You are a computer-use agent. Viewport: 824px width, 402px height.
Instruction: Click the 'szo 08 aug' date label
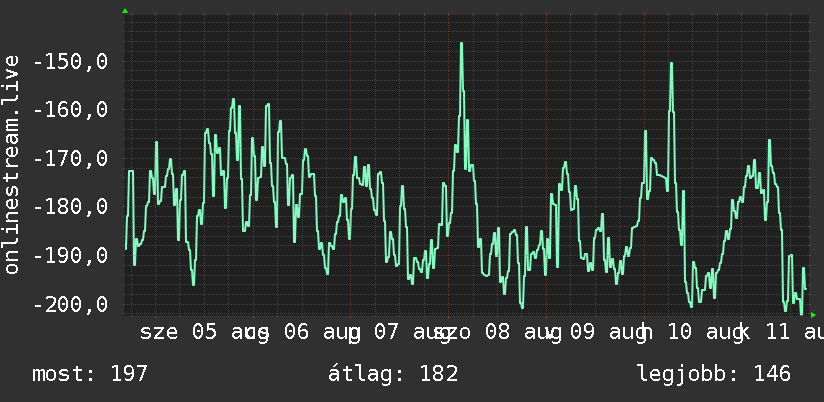pyautogui.click(x=497, y=333)
